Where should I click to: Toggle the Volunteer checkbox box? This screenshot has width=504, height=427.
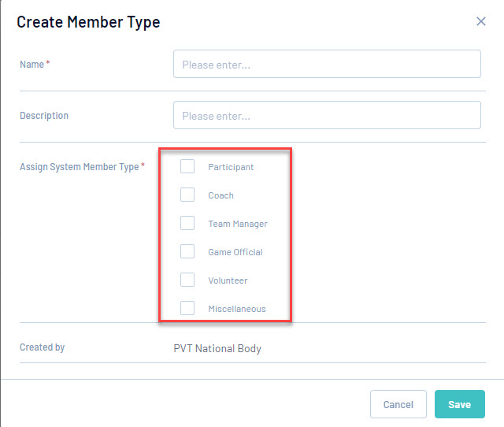(x=187, y=280)
